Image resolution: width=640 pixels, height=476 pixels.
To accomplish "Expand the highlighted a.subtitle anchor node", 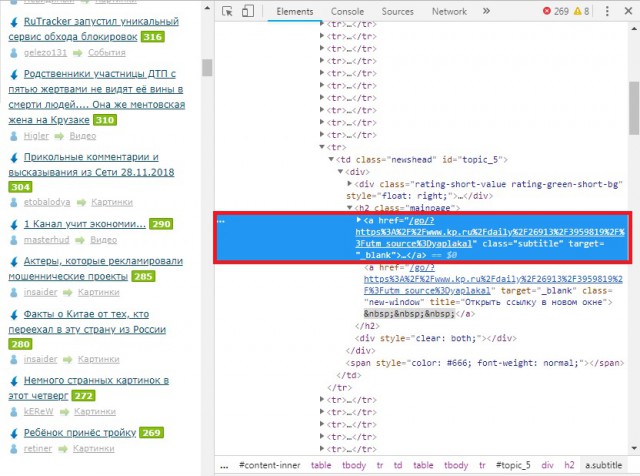I will 360,219.
